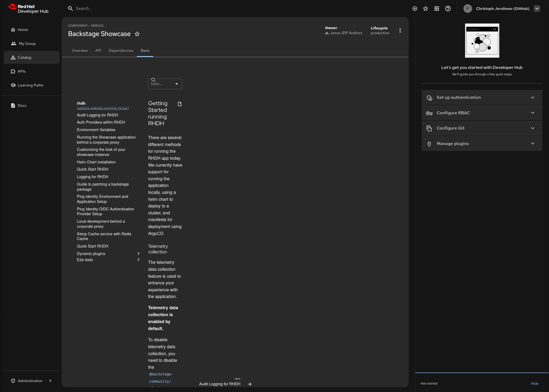Open APIs from the sidebar
549x392 pixels.
click(22, 71)
